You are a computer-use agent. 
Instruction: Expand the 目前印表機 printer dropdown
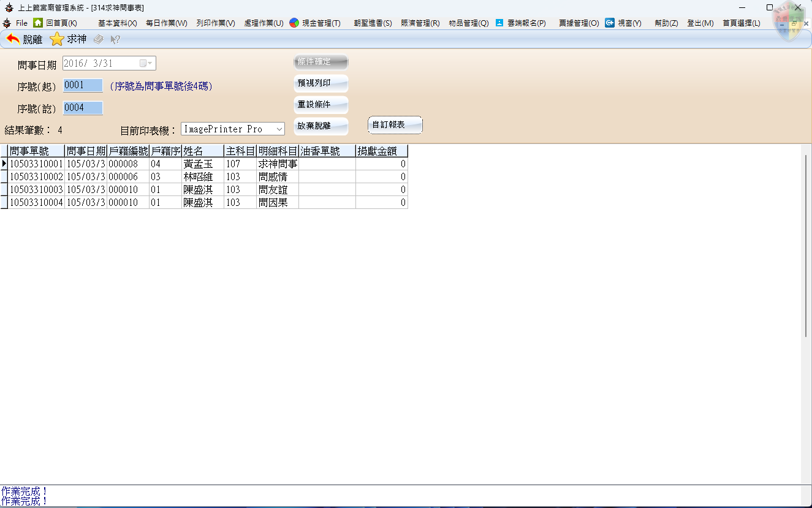278,129
